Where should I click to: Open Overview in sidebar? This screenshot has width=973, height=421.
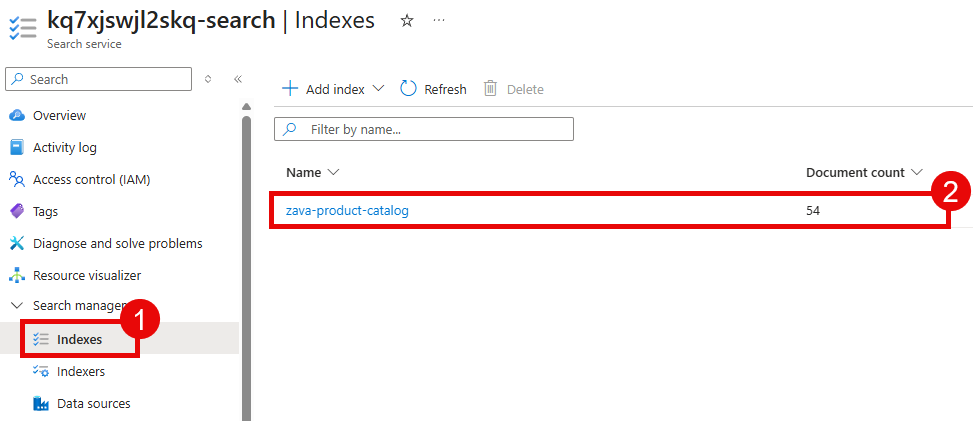(x=59, y=115)
